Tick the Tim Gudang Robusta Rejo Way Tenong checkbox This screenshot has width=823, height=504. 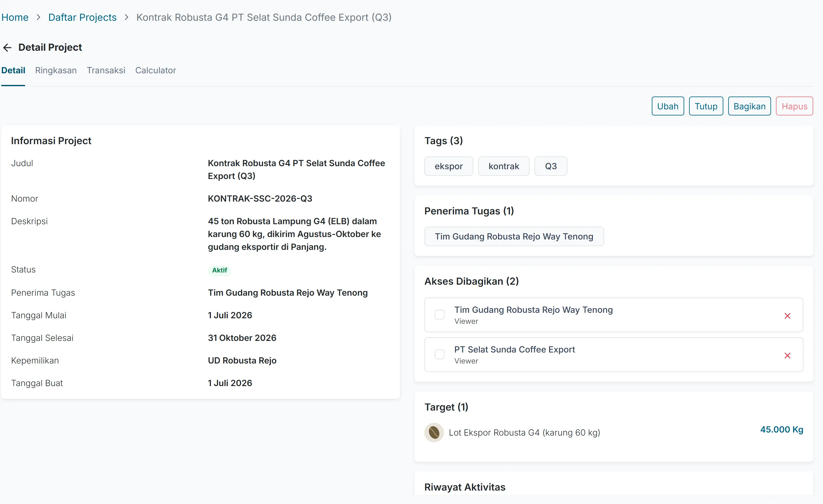pos(440,314)
